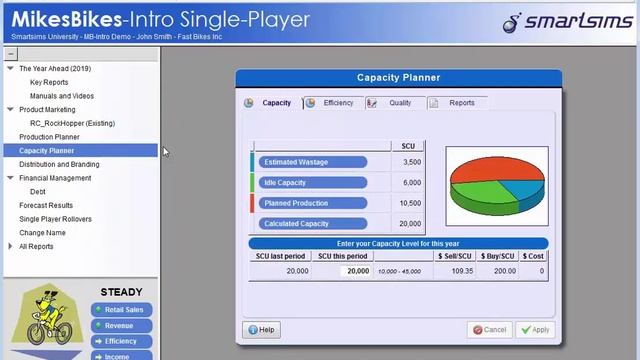Click the STEADY status label
The image size is (640, 360).
[x=121, y=292]
